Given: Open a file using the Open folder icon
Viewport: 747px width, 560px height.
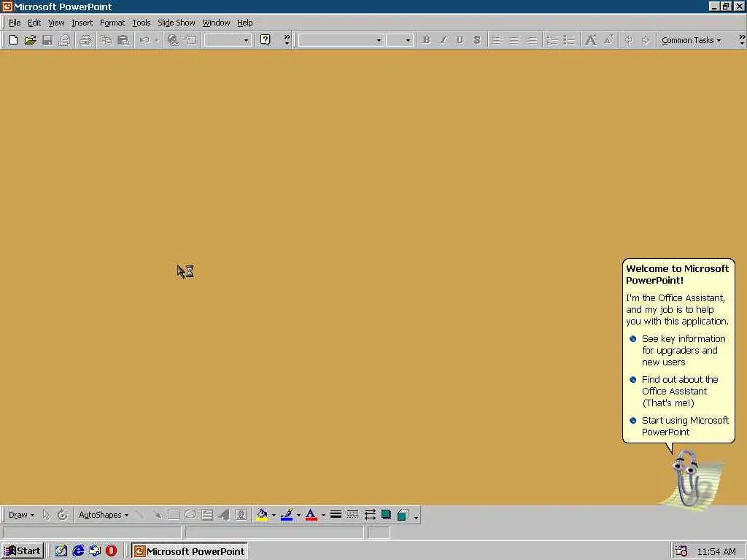Looking at the screenshot, I should click(30, 40).
